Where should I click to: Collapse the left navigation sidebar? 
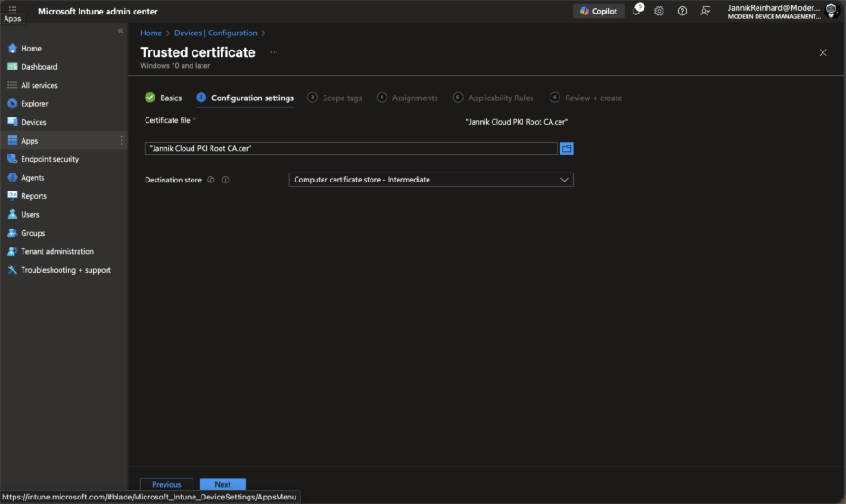(121, 31)
